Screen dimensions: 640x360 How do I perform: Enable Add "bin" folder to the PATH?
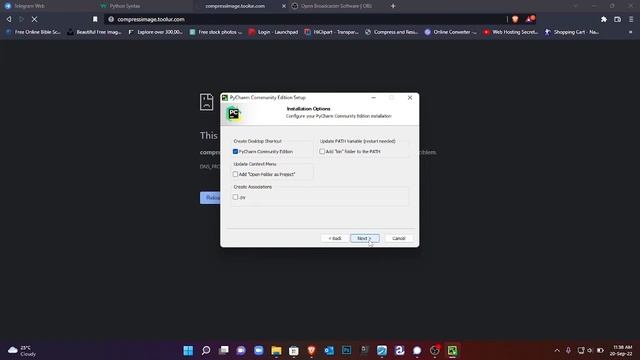(322, 151)
